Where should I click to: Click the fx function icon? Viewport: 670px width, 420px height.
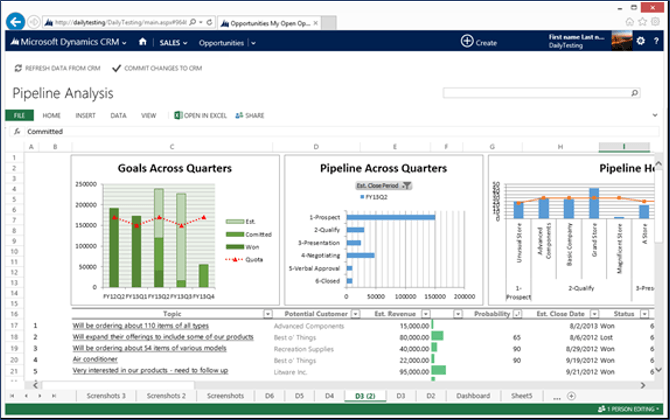click(x=17, y=131)
